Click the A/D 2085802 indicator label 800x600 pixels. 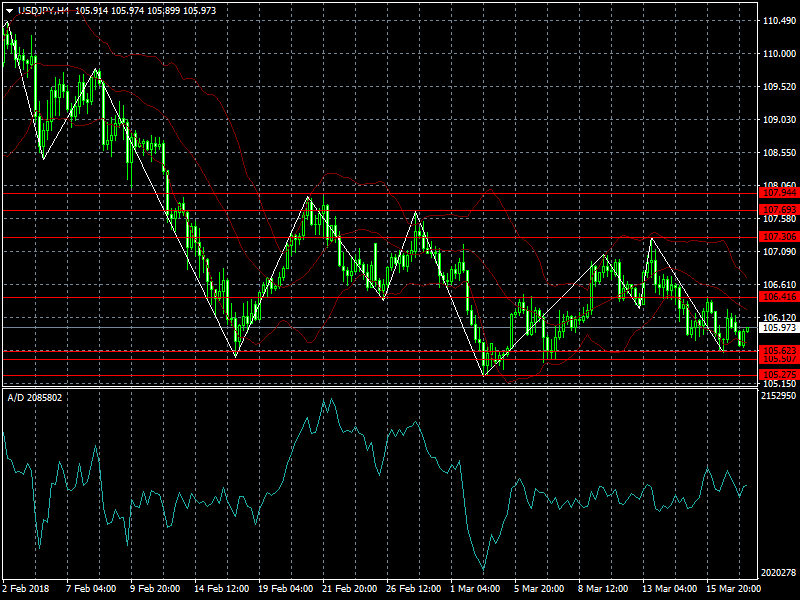(35, 397)
